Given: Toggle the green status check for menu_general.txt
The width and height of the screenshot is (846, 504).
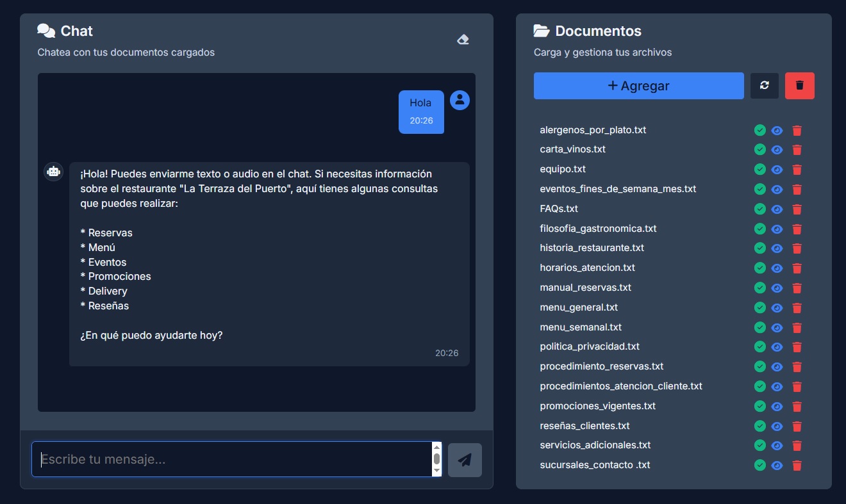Looking at the screenshot, I should pyautogui.click(x=759, y=308).
